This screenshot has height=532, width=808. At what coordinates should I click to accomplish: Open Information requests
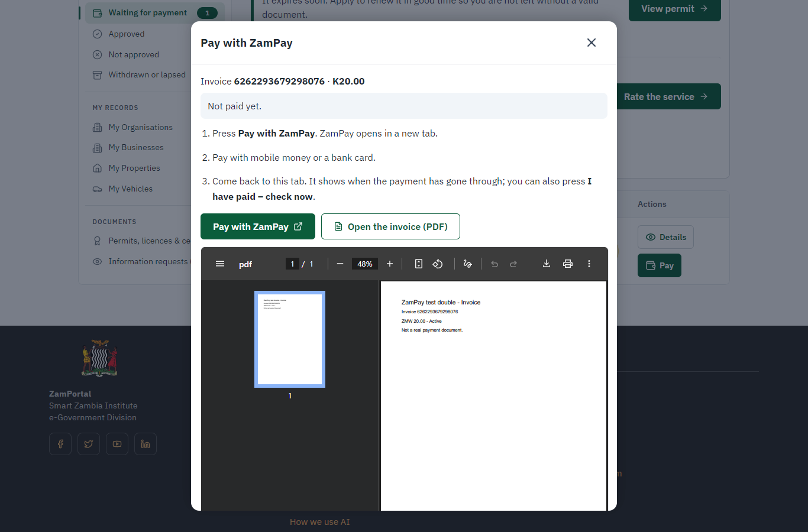[142, 261]
